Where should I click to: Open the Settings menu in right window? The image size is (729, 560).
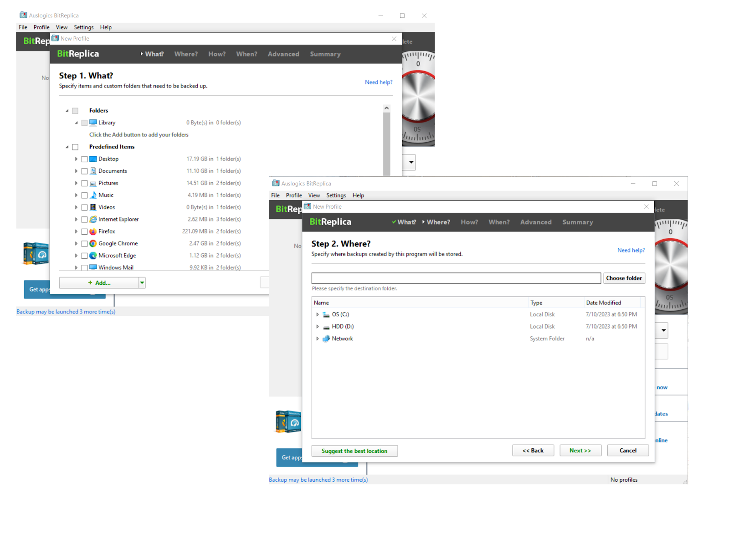(336, 195)
